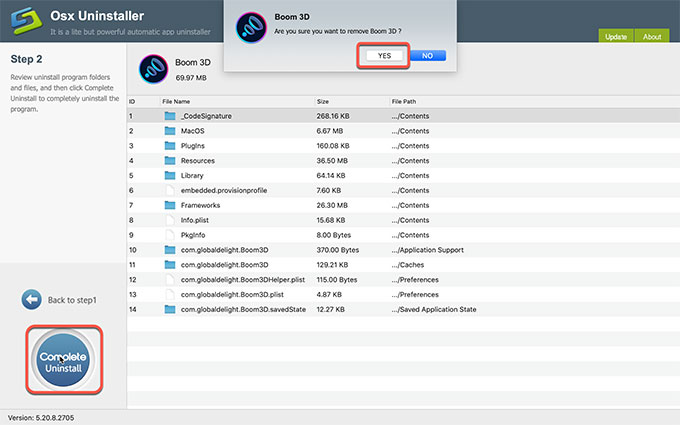Click the MacOS folder icon

[x=170, y=131]
